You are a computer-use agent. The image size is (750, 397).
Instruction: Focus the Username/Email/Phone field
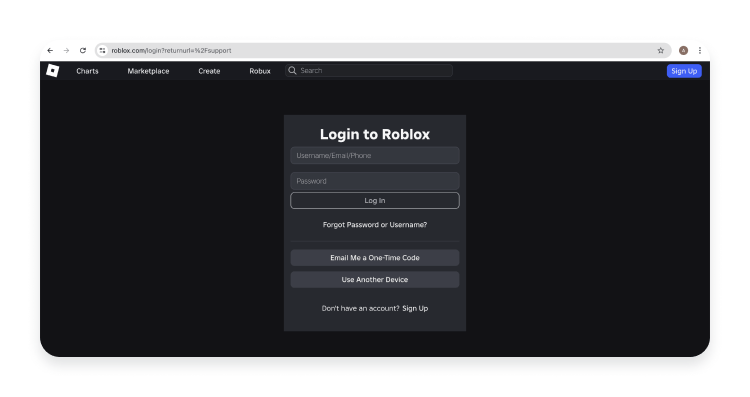[x=375, y=155]
